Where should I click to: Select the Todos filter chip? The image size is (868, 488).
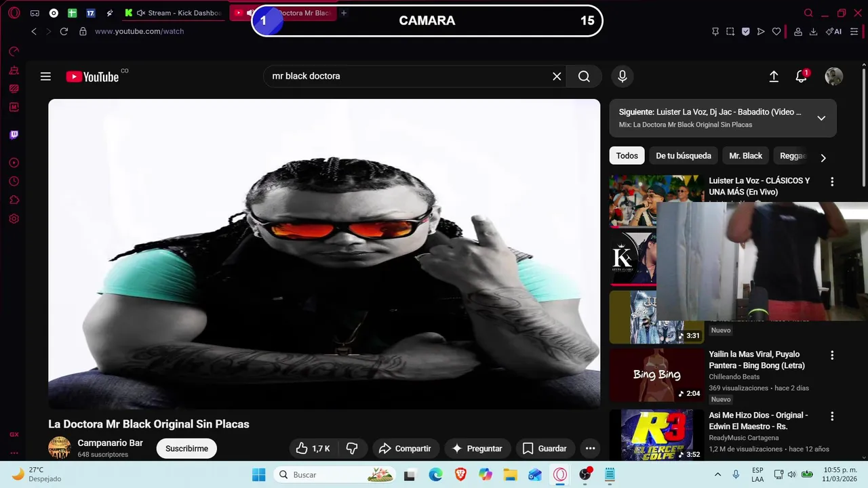(627, 156)
